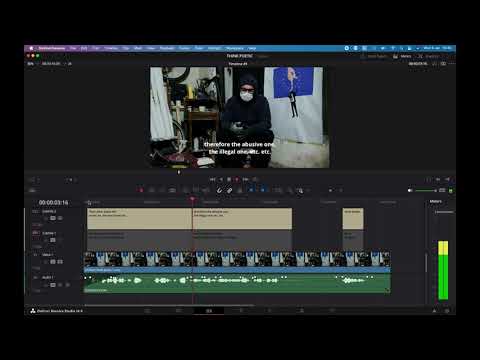Click the blue Flag clip icon
Viewport: 480px width, 360px height.
(251, 190)
